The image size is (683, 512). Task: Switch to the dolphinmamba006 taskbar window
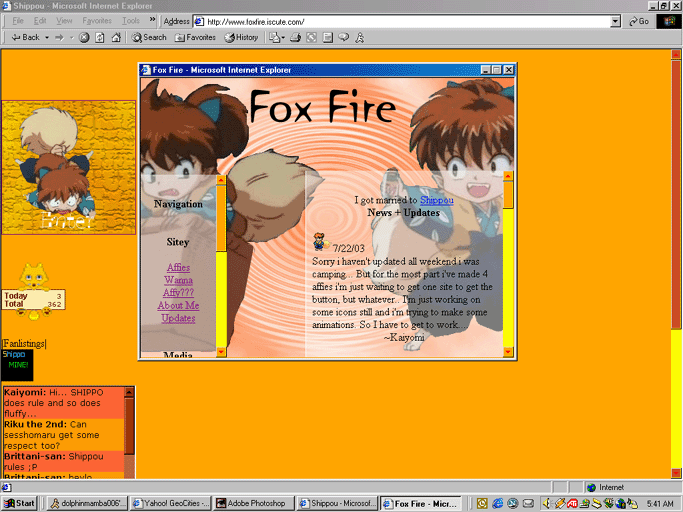pyautogui.click(x=87, y=504)
